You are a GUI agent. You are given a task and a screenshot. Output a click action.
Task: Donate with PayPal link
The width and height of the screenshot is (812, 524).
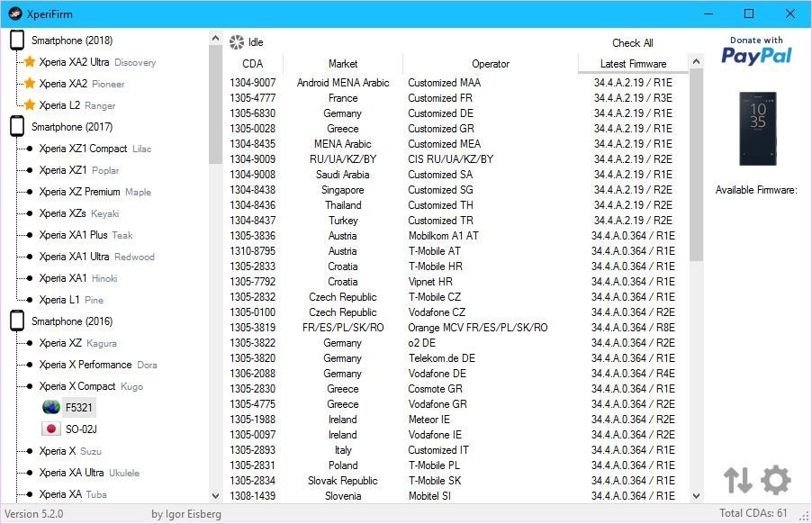[x=756, y=50]
